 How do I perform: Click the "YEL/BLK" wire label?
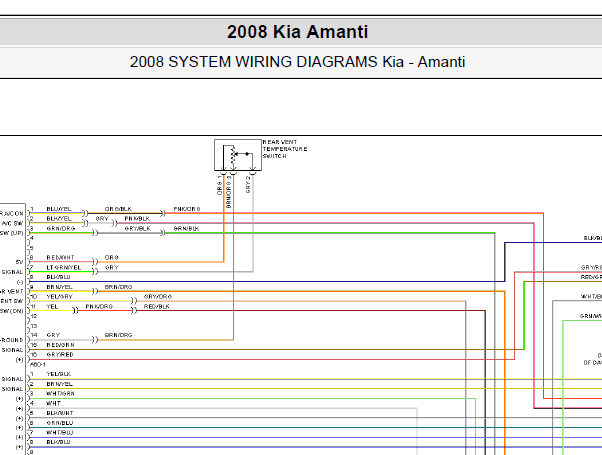click(59, 374)
